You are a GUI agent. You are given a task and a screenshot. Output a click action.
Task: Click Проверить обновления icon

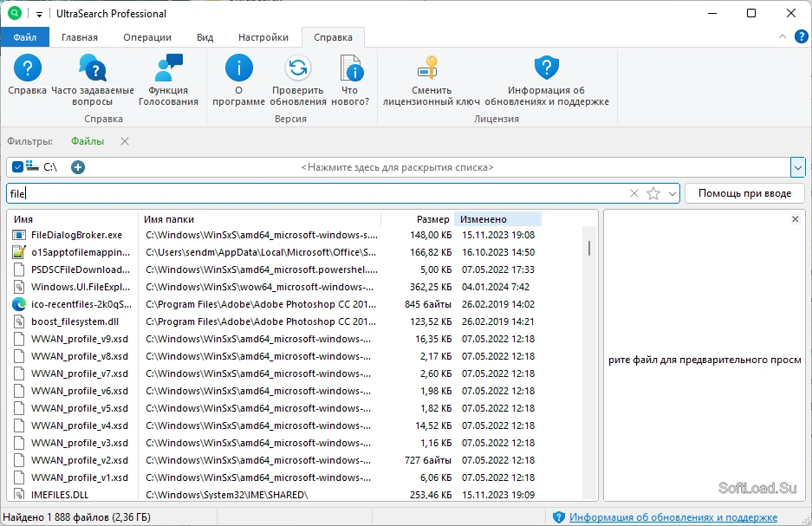coord(298,68)
